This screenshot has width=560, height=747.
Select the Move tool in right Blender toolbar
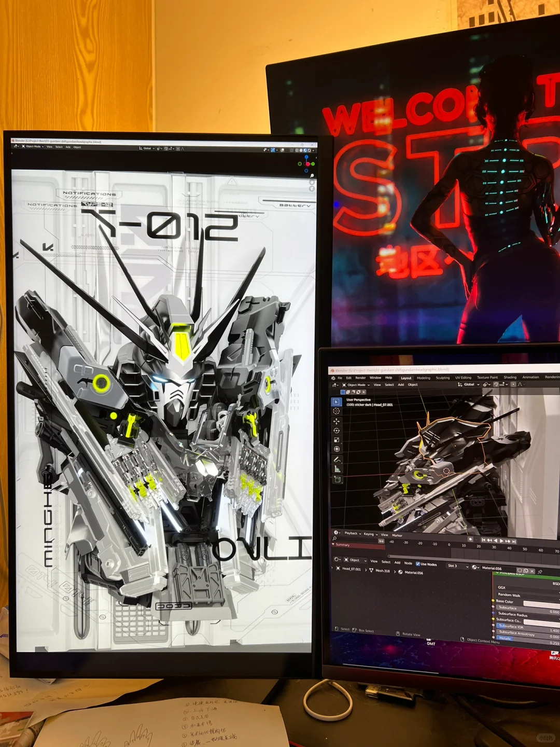pyautogui.click(x=337, y=421)
